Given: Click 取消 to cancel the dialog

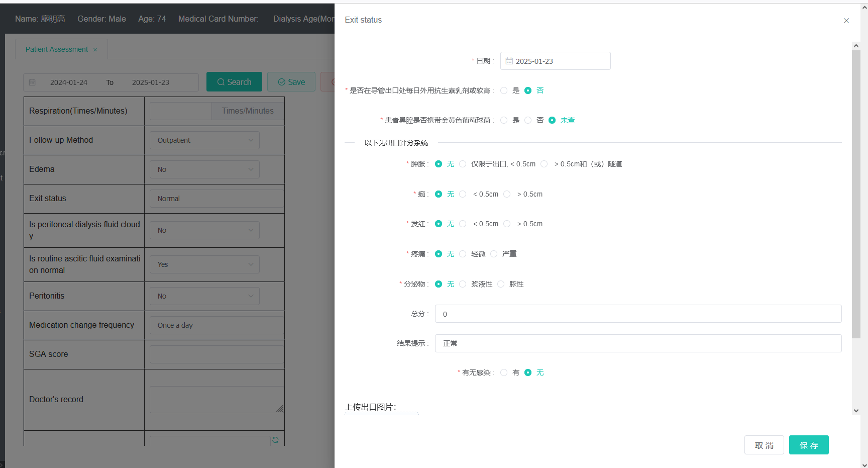Looking at the screenshot, I should 764,445.
